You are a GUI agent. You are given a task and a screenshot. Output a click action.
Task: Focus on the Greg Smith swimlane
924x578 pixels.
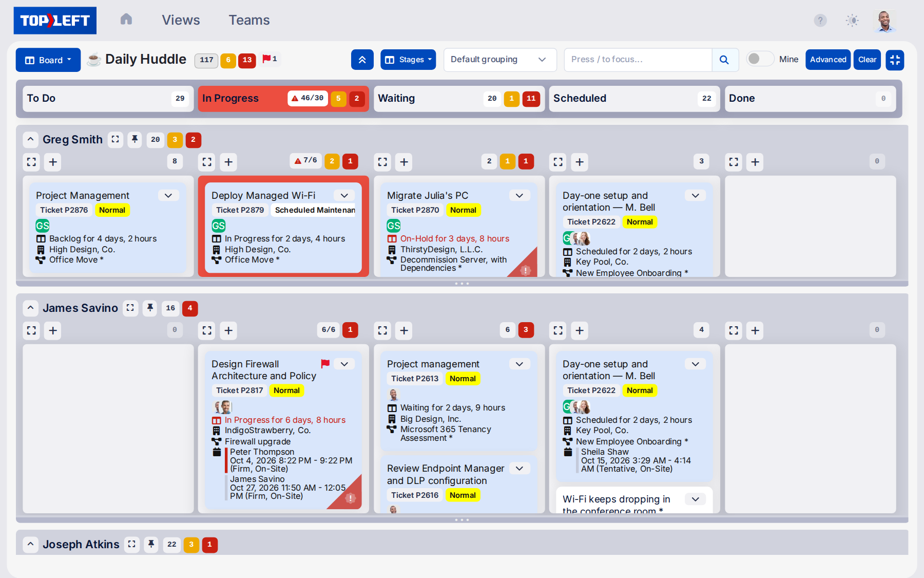115,139
